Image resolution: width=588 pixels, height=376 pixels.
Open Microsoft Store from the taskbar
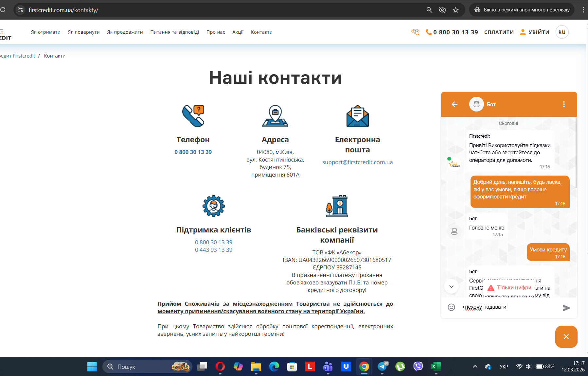[x=292, y=367]
